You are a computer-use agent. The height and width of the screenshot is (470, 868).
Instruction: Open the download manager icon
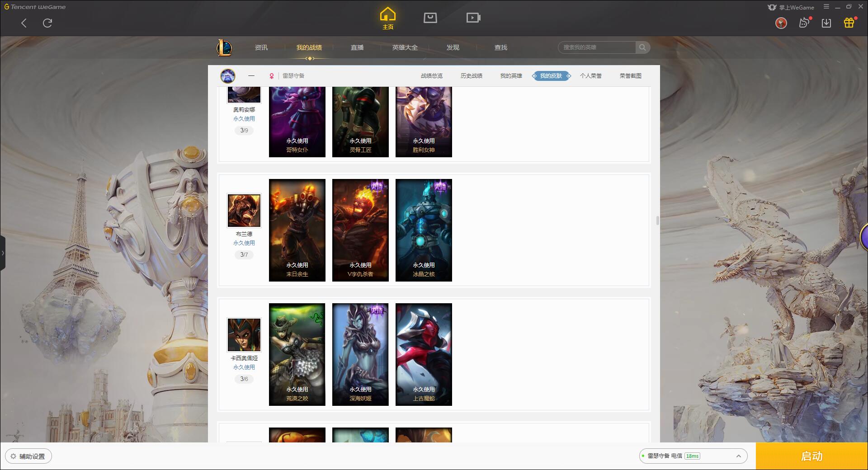point(826,23)
